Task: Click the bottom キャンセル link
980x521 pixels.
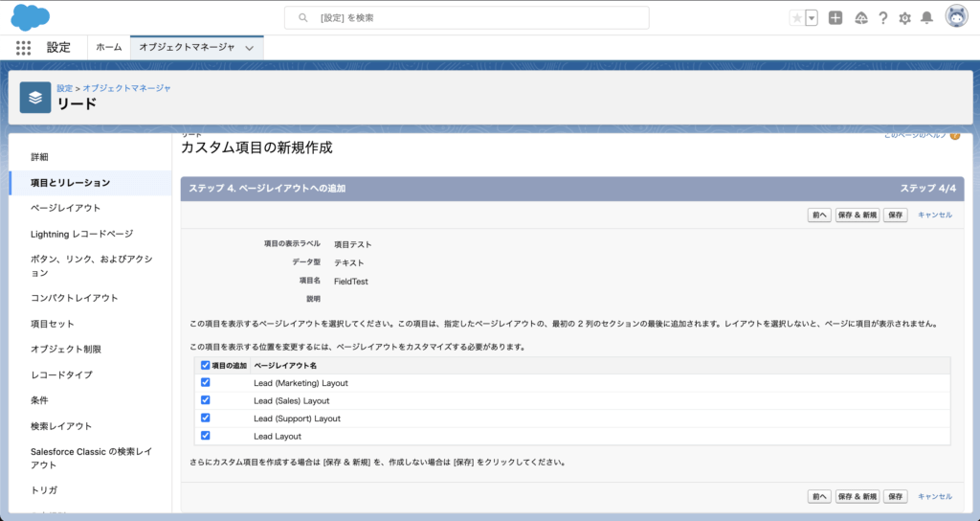Action: tap(935, 497)
